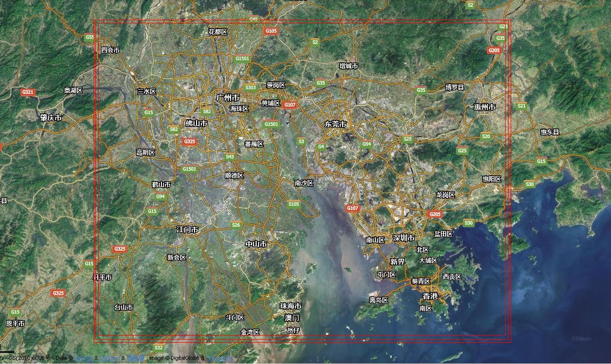Click the 东莞市 city label
611x364 pixels.
[x=336, y=124]
